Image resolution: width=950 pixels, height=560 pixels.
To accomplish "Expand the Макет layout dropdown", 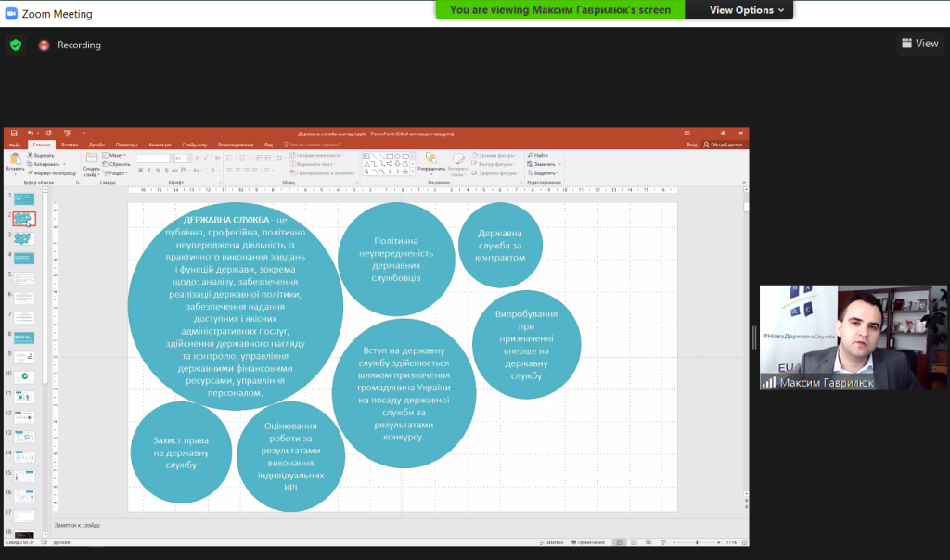I will [x=117, y=155].
